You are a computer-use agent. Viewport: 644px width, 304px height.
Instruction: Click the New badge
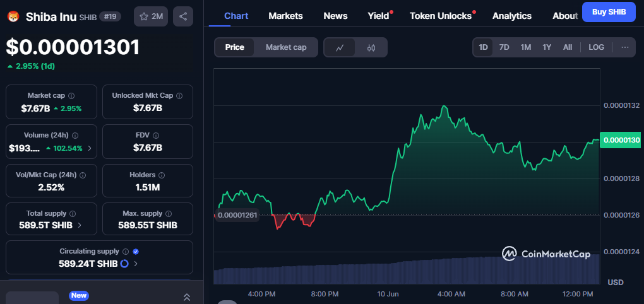pyautogui.click(x=79, y=295)
